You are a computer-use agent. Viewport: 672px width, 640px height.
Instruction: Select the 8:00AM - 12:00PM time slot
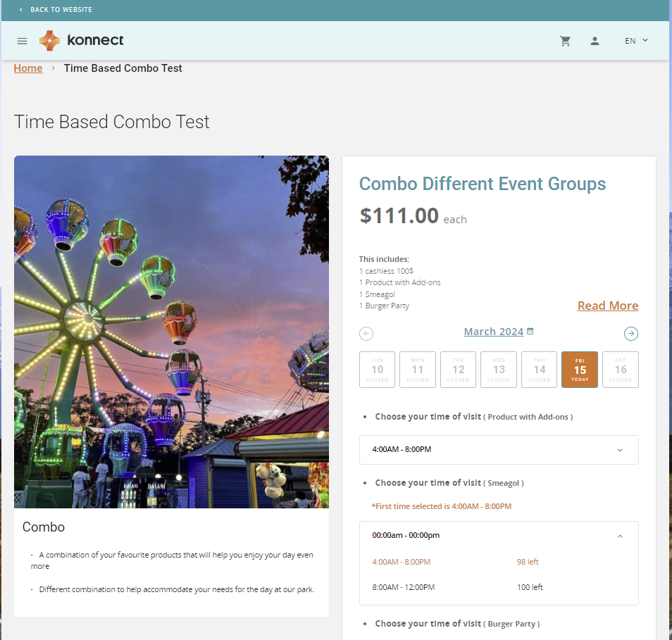404,587
